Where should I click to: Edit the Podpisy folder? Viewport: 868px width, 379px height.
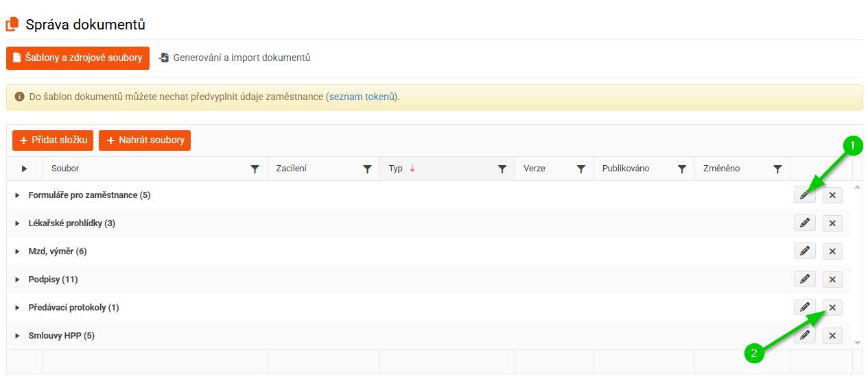click(804, 280)
